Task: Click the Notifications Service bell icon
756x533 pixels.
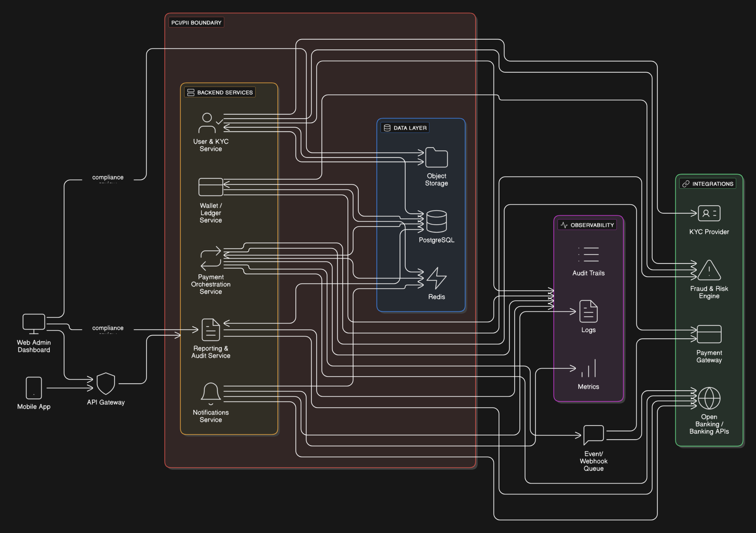Action: [210, 393]
